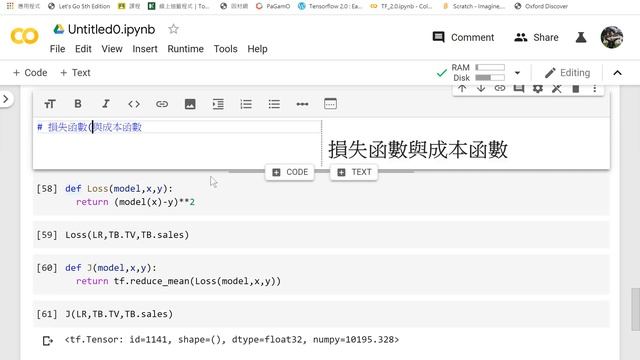640x360 pixels.
Task: Click the heading size toggle icon
Action: pyautogui.click(x=50, y=104)
